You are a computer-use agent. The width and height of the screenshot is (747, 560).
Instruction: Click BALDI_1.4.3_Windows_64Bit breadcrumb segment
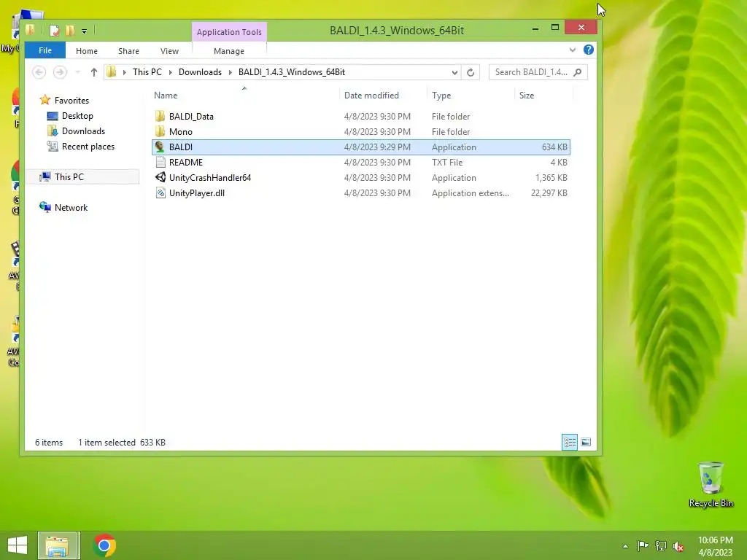coord(292,72)
